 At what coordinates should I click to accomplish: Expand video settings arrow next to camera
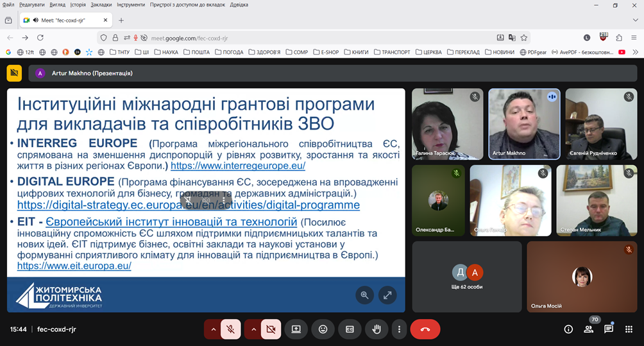253,329
